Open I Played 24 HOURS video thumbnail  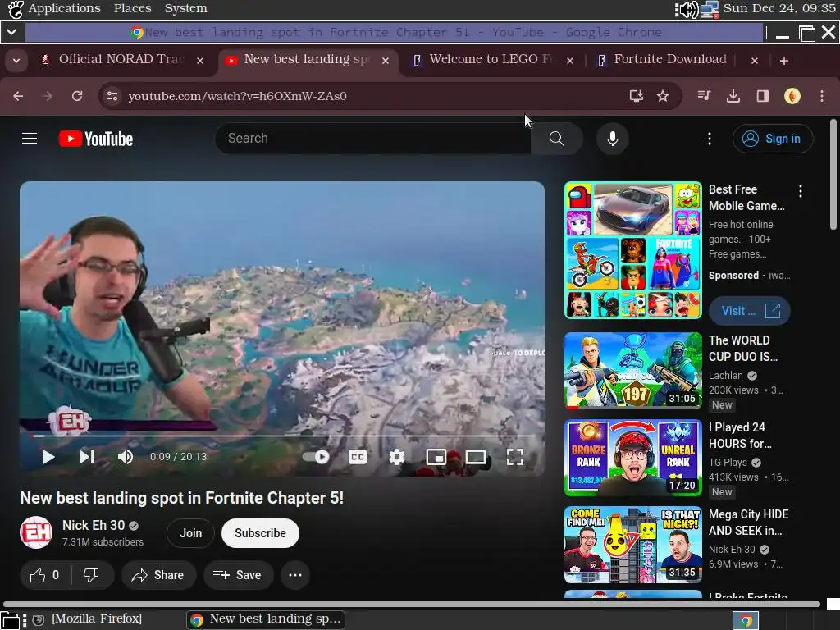(632, 458)
